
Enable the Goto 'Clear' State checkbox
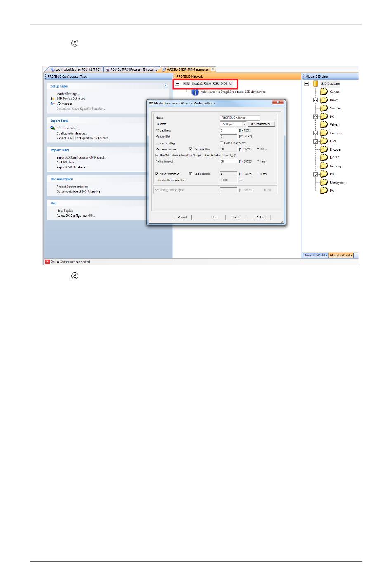click(222, 143)
